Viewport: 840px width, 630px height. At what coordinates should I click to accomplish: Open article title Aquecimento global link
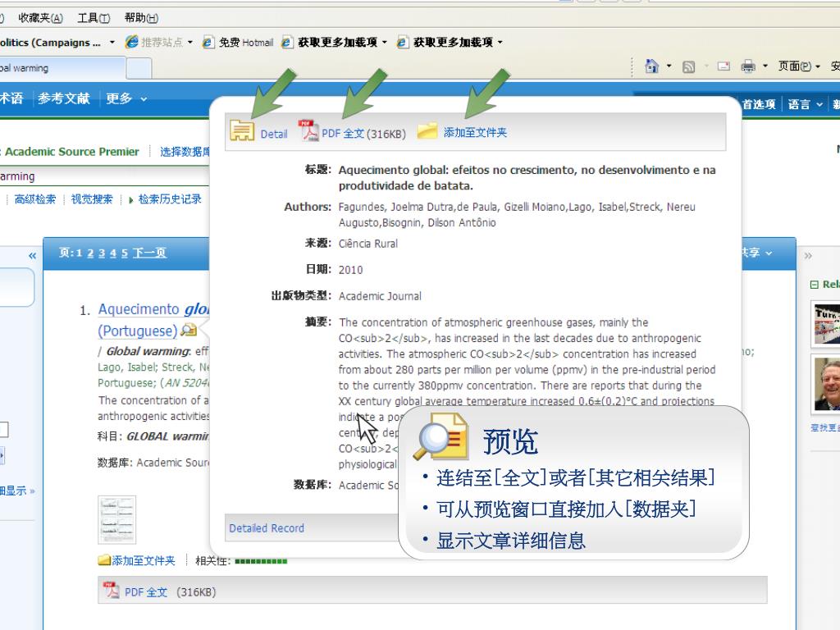(x=153, y=309)
